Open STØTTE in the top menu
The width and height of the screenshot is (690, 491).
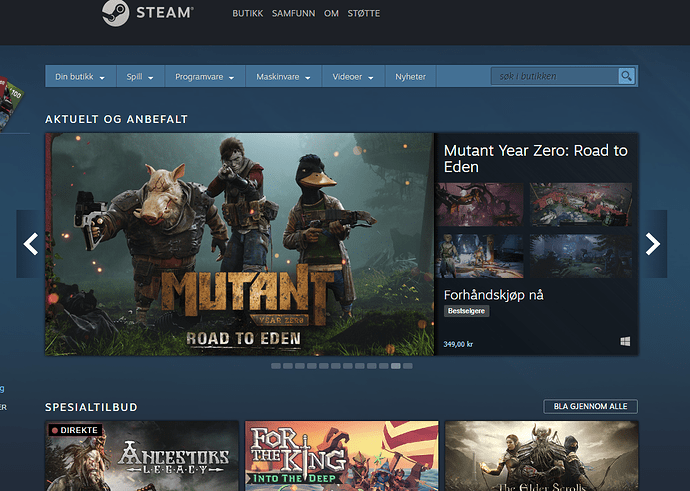pos(363,14)
